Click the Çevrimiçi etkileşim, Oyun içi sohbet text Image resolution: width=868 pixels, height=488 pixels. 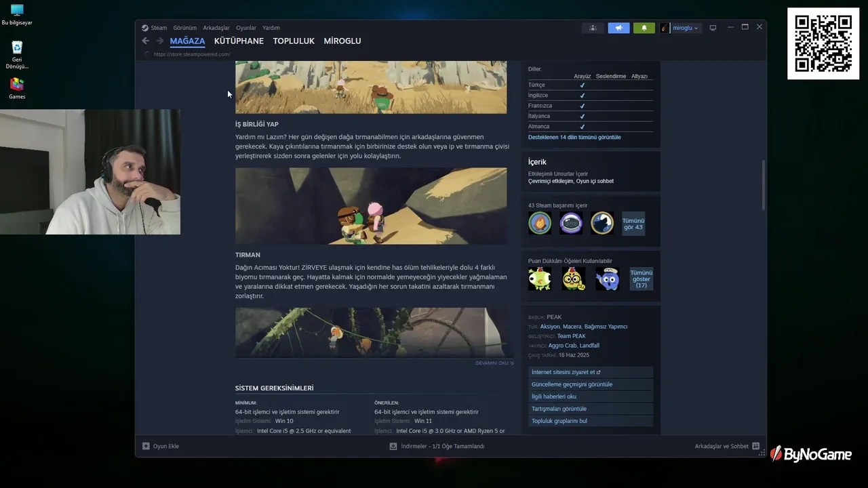pos(571,181)
